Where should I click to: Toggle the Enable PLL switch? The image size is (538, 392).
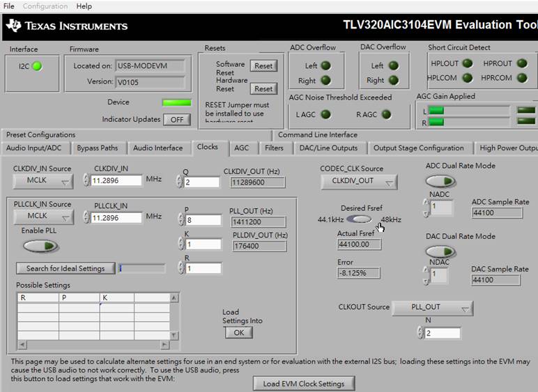[x=41, y=246]
